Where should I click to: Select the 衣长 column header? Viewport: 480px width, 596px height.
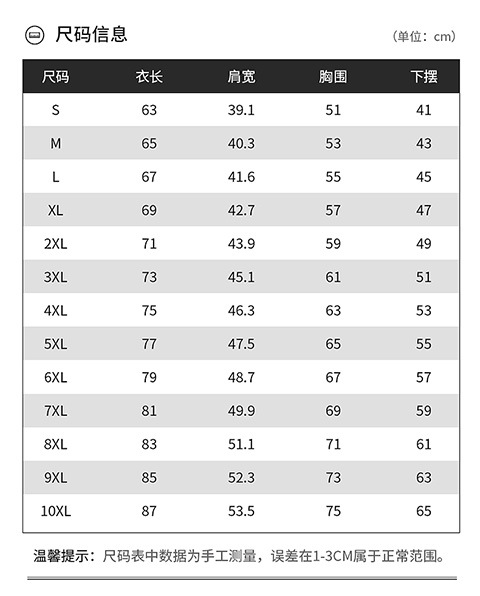pyautogui.click(x=149, y=77)
